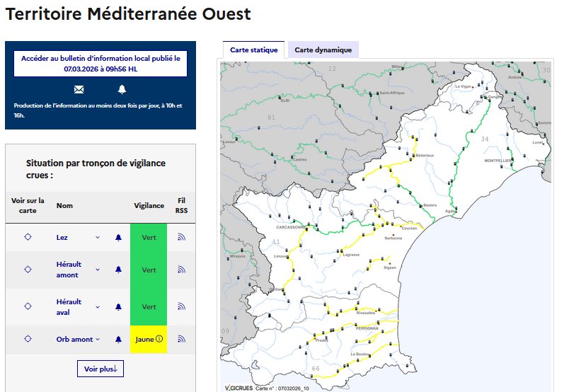Click the email envelope subscription icon

click(x=79, y=89)
